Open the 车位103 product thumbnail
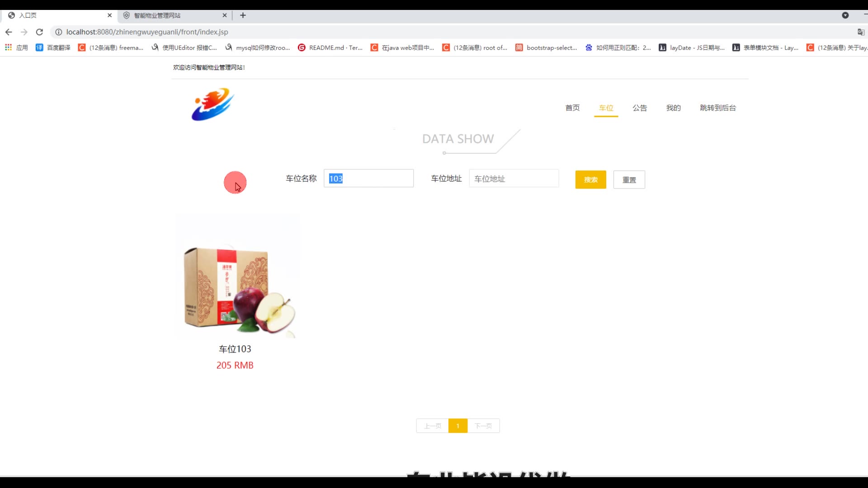868x488 pixels. [x=238, y=277]
